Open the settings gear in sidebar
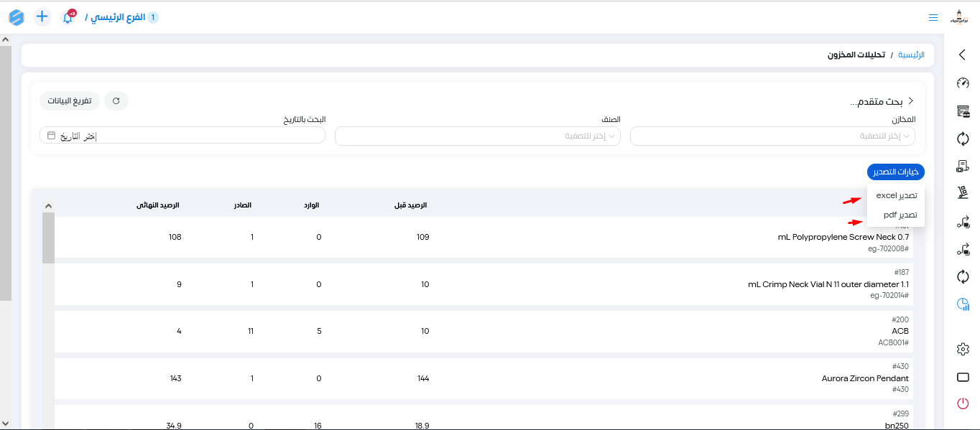The width and height of the screenshot is (980, 430). [963, 349]
